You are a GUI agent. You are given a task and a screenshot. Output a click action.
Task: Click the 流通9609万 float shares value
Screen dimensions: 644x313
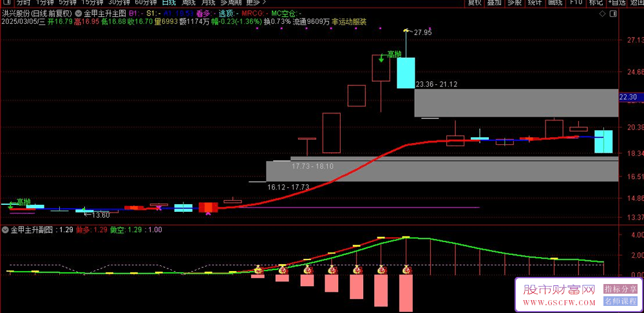[x=311, y=21]
